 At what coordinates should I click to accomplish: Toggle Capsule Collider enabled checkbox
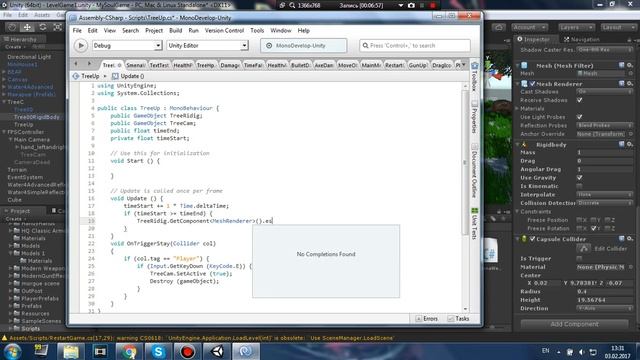(532, 239)
